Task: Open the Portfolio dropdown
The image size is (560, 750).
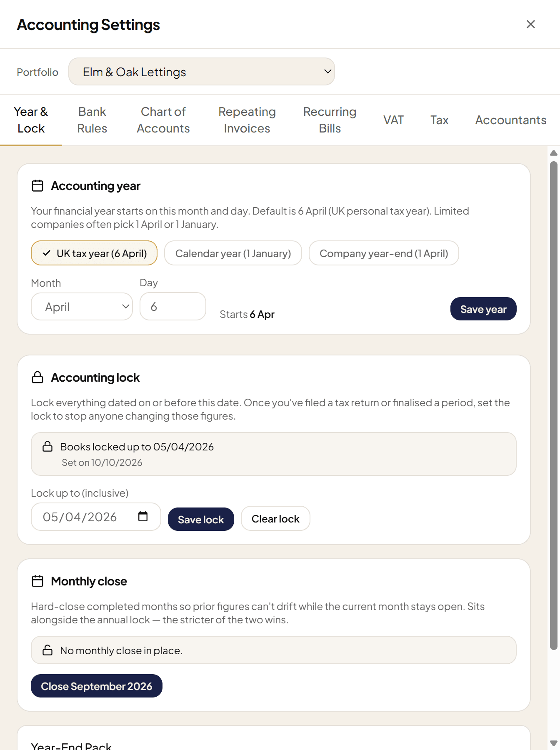Action: click(202, 72)
